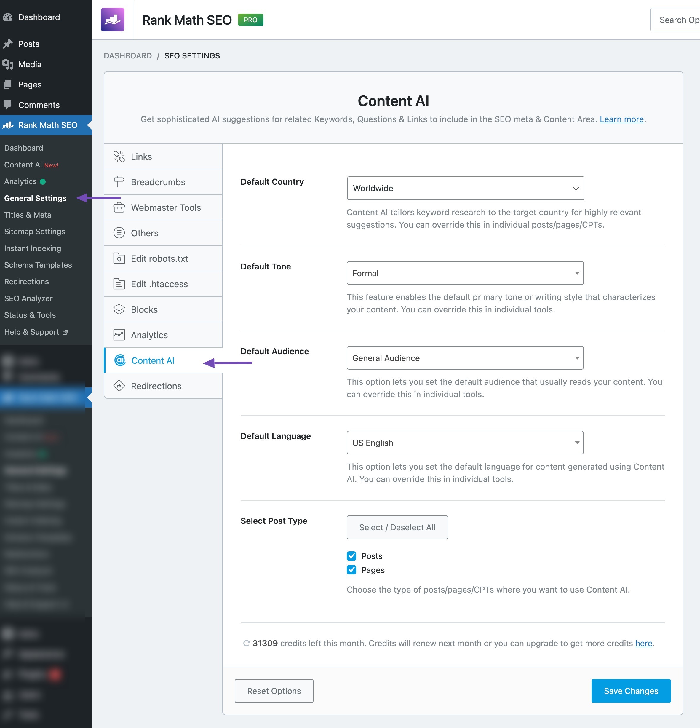Screen dimensions: 700x728
Task: Open Sitemap Settings submenu item
Action: pyautogui.click(x=35, y=232)
